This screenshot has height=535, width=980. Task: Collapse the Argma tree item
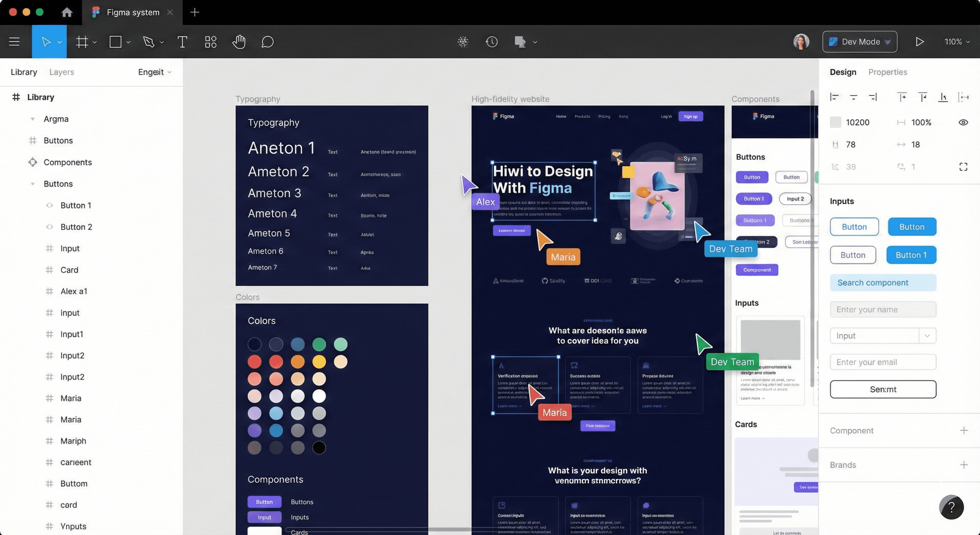pos(33,119)
